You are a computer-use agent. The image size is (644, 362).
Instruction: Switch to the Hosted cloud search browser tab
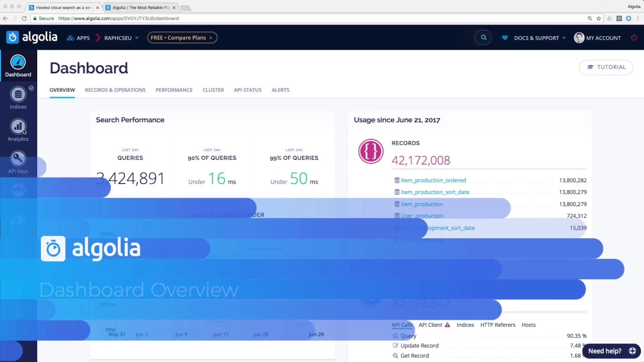click(x=64, y=8)
